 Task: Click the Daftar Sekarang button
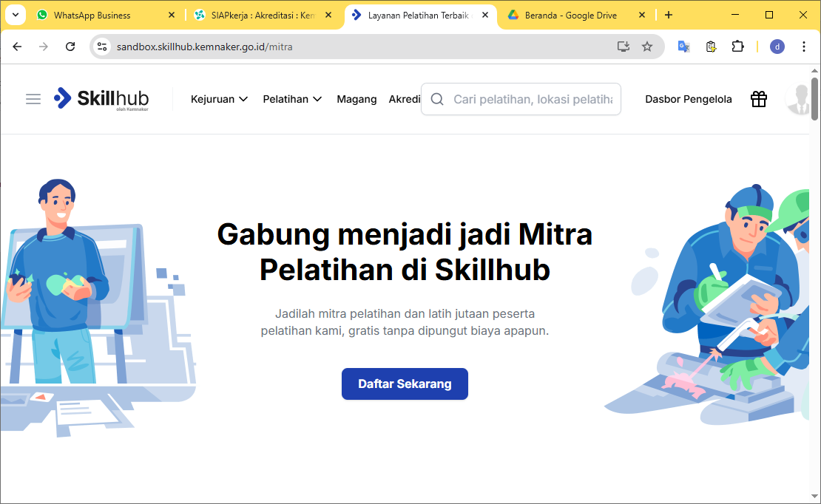405,384
